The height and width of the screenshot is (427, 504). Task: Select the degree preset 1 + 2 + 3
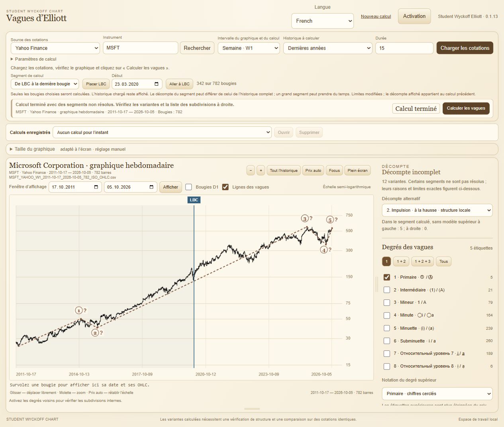click(x=423, y=262)
